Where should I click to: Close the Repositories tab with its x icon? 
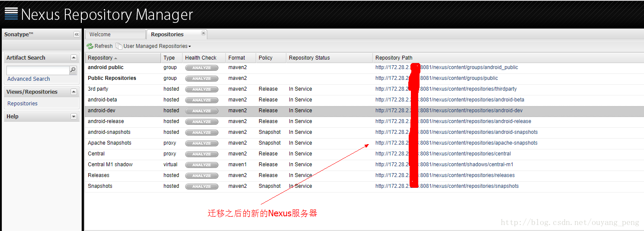[204, 33]
